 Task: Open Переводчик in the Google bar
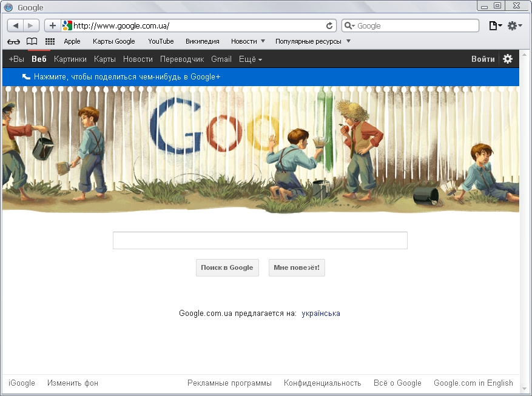tap(182, 59)
